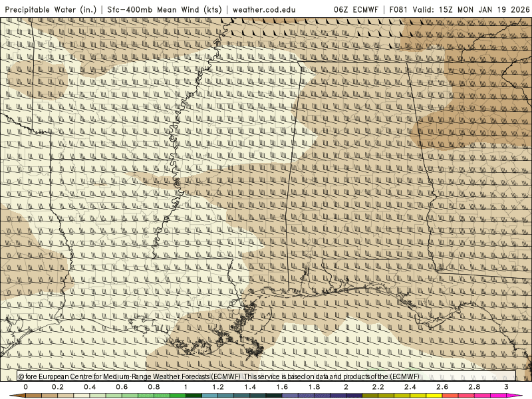The image size is (532, 399).
Task: Click the '1' label on the color scale
Action: [186, 387]
